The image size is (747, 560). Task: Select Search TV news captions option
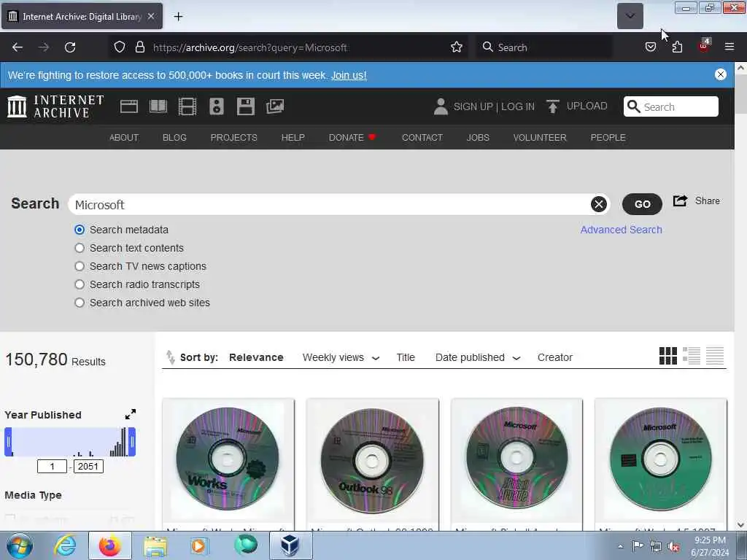pyautogui.click(x=80, y=266)
